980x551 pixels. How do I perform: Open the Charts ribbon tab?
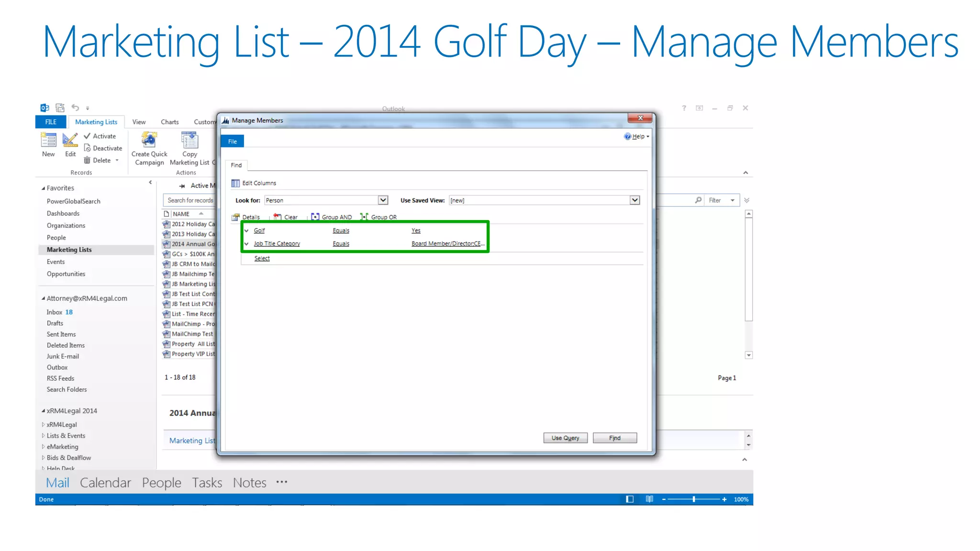[x=169, y=122]
